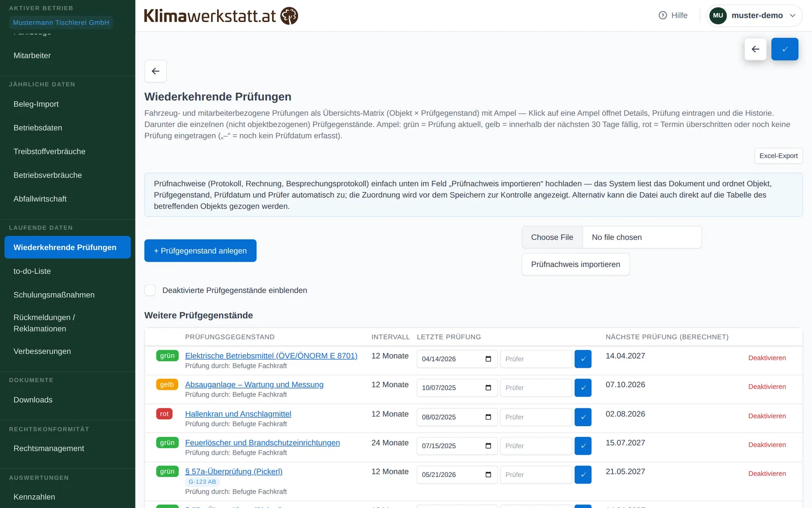Save check for Elektrische Betriebsmittel row

click(583, 359)
